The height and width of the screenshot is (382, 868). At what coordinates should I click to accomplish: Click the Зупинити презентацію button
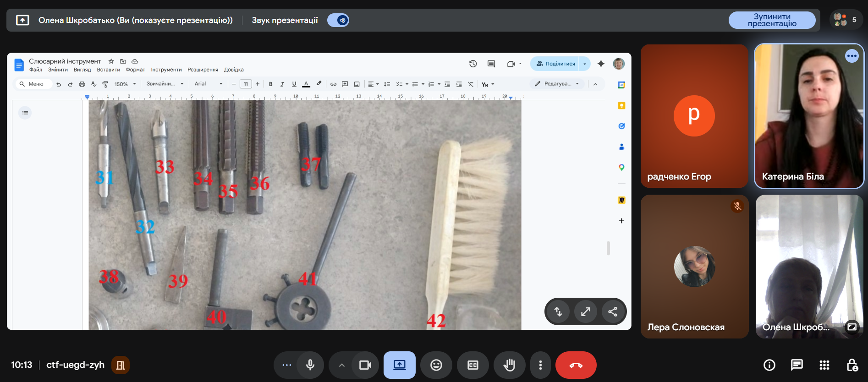(x=772, y=20)
